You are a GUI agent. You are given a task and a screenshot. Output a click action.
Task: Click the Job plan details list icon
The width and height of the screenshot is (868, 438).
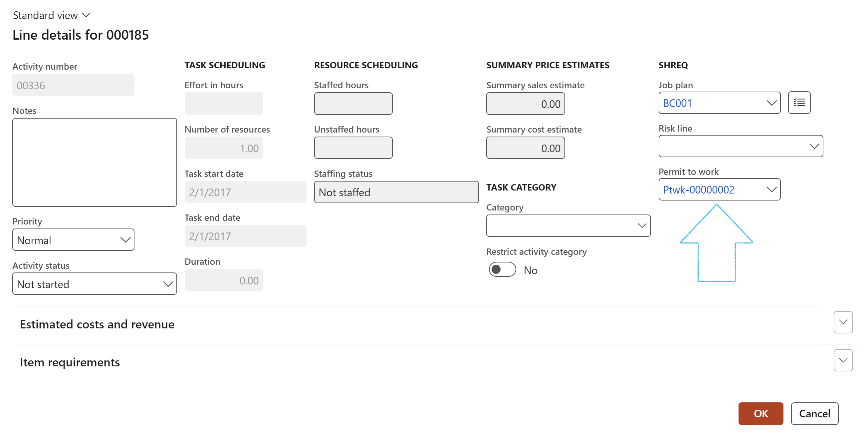click(x=799, y=103)
